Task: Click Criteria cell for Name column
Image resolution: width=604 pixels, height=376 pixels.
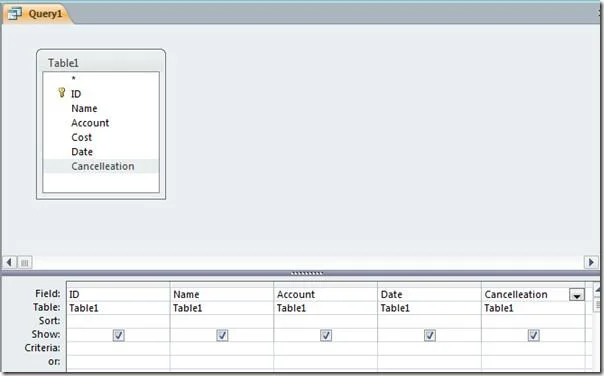Action: (222, 348)
